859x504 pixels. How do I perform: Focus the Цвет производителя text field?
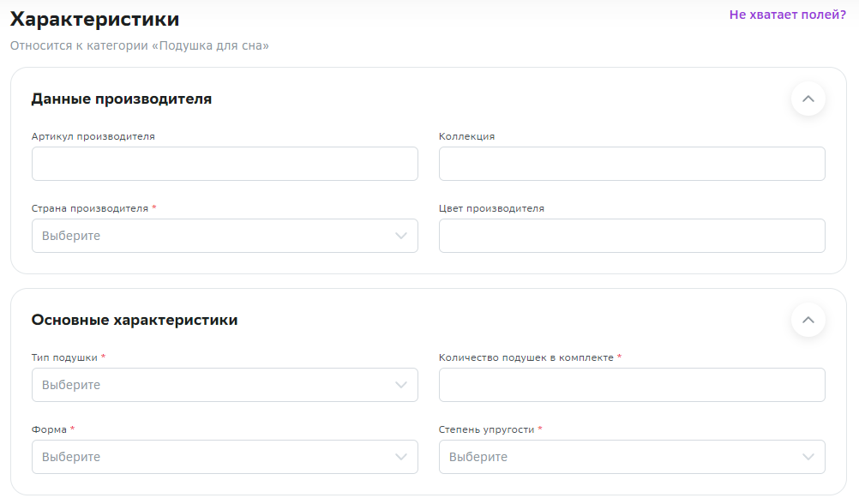(632, 236)
